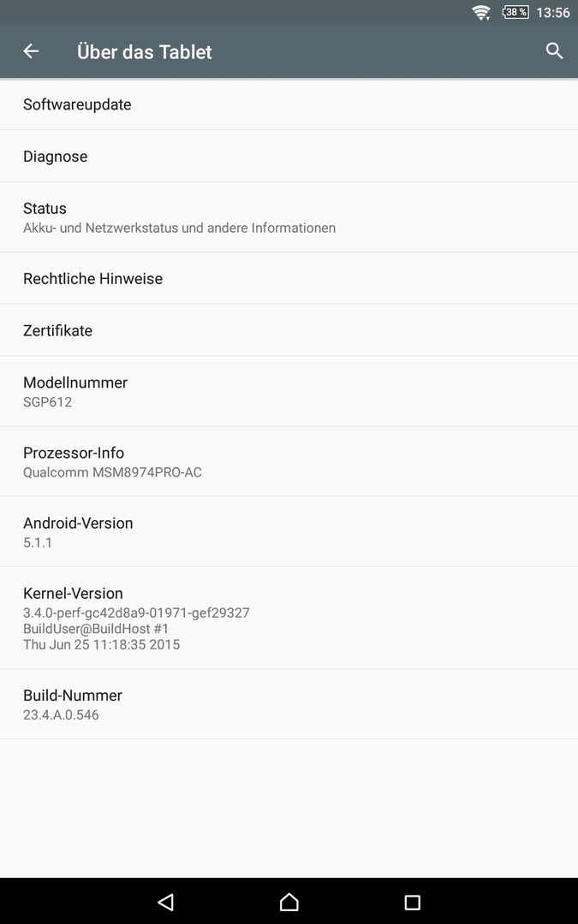
Task: Tap the Wi-Fi status icon
Action: click(481, 12)
